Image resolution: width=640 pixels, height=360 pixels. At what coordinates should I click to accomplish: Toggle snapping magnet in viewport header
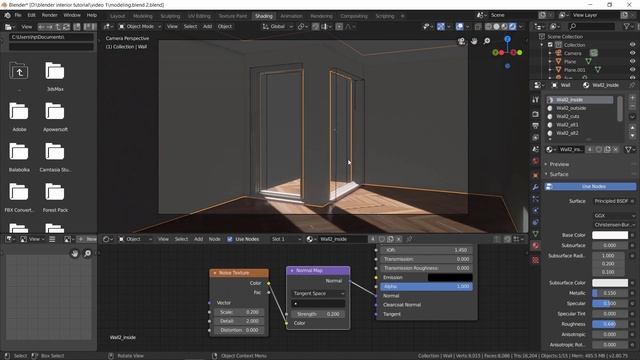[x=316, y=27]
